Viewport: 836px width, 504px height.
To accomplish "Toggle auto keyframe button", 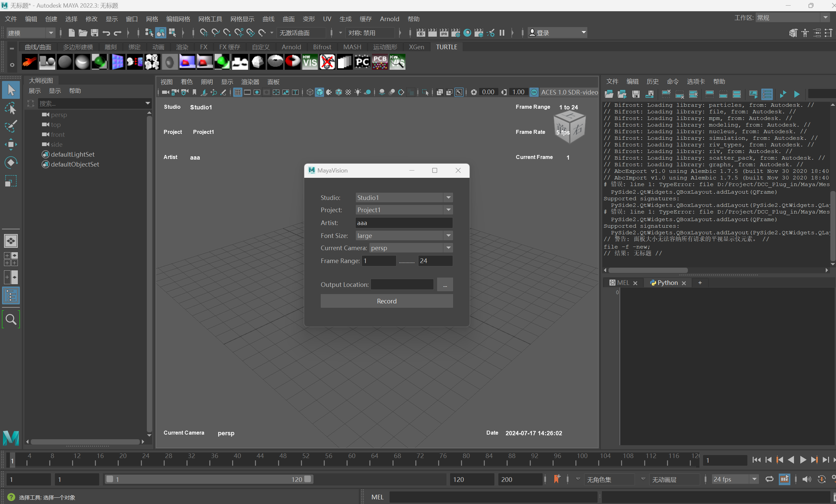I will pos(821,479).
